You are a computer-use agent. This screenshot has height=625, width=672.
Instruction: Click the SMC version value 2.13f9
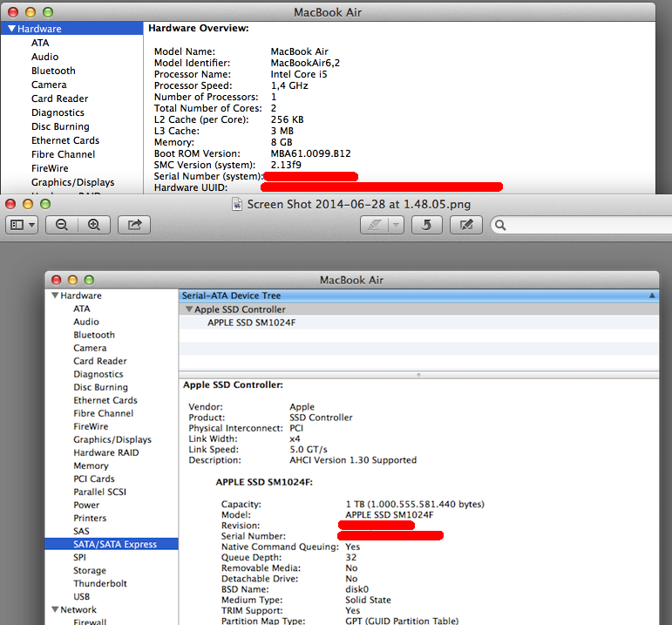(286, 165)
